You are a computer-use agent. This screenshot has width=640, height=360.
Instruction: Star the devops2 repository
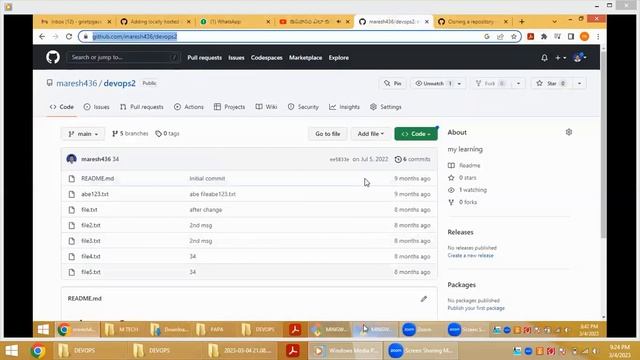click(x=551, y=83)
